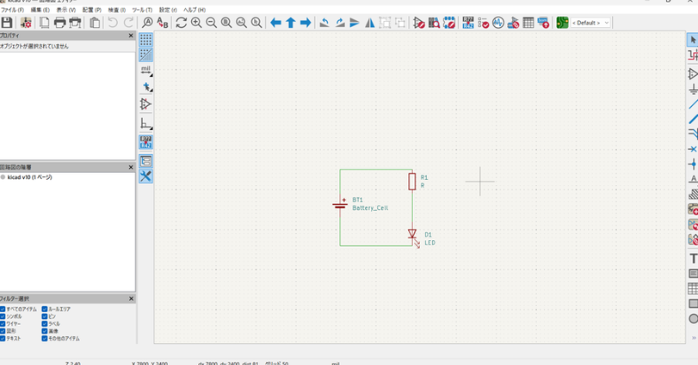Viewport: 698px width, 365px height.
Task: Open the ツール menu
Action: point(142,10)
